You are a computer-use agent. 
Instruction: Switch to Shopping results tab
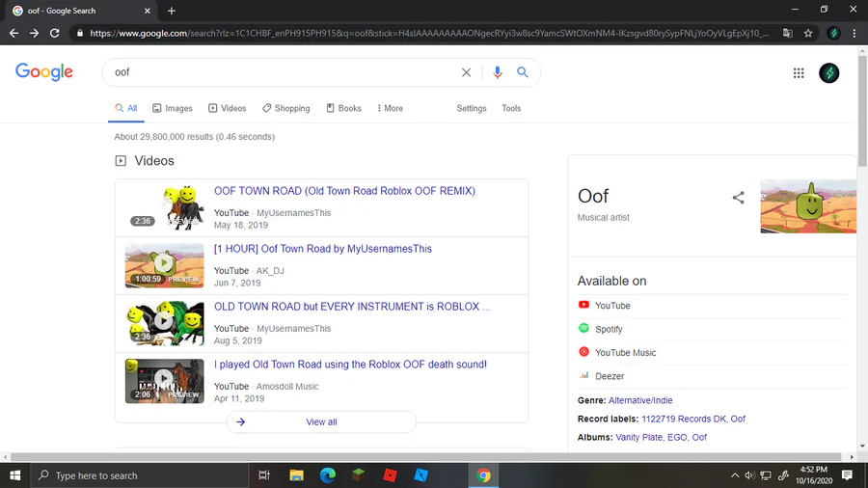pos(285,108)
